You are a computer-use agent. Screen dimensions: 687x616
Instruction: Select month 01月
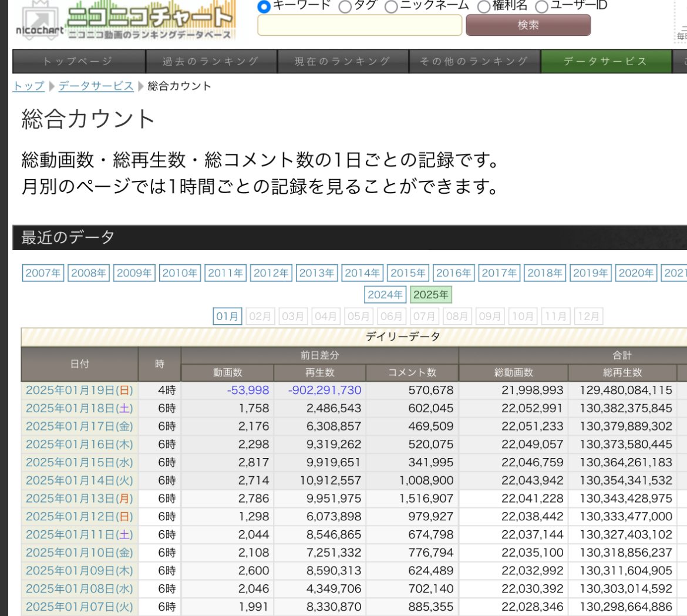point(227,316)
